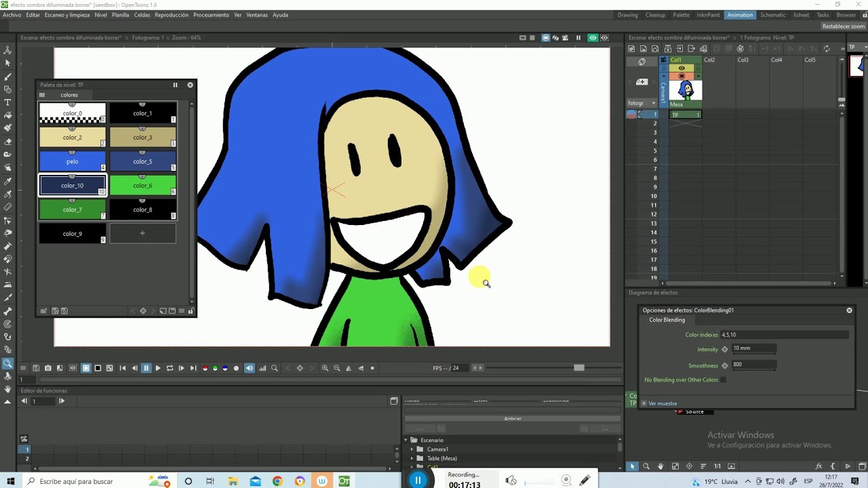Select the RGB picker eyedropper tool
This screenshot has height=488, width=868.
tap(7, 194)
